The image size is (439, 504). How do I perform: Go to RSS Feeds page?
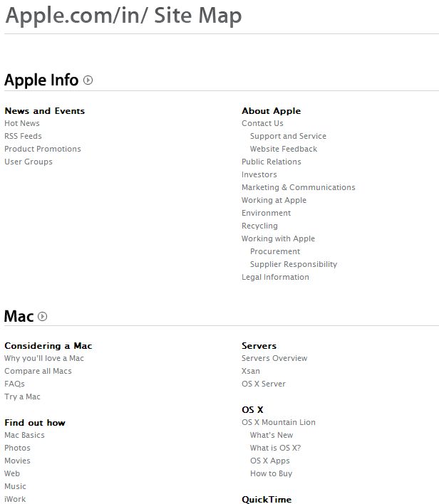click(x=24, y=136)
